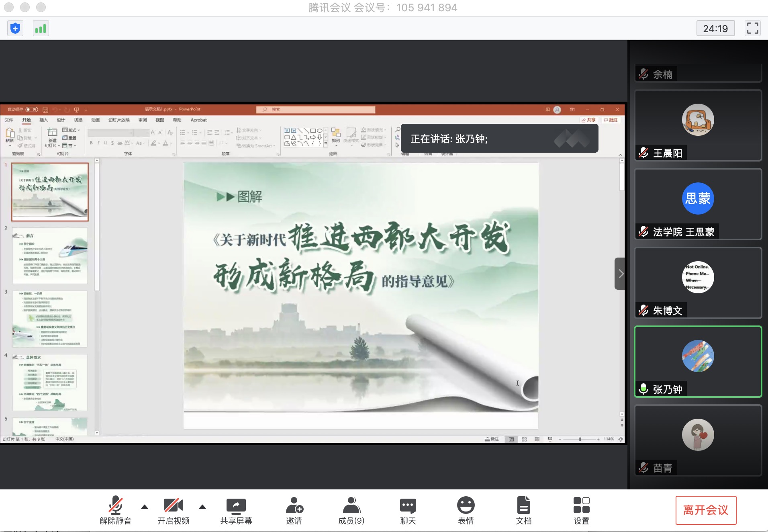Open the Invite (邀请) option
768x532 pixels.
point(294,510)
